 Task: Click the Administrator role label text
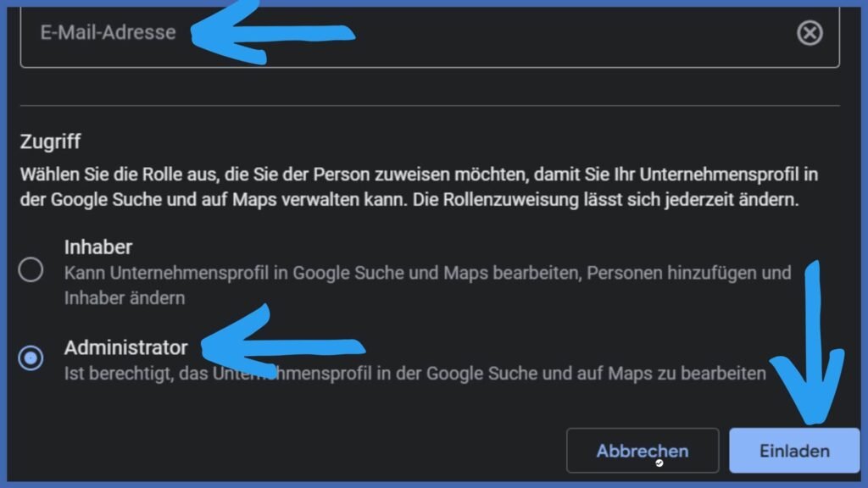click(125, 347)
